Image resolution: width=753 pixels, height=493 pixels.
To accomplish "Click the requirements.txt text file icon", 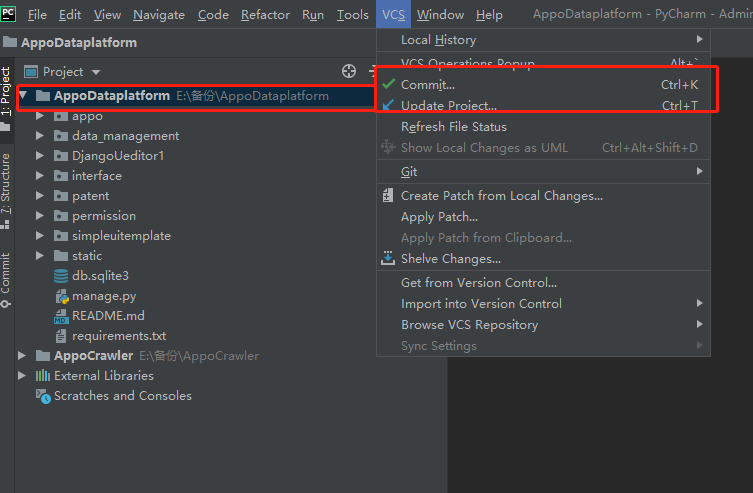I will pyautogui.click(x=61, y=336).
